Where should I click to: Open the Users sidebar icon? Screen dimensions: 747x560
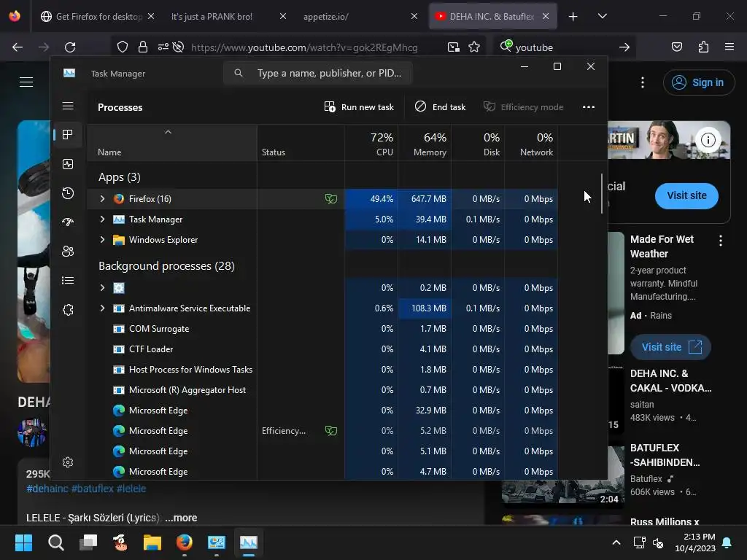68,251
